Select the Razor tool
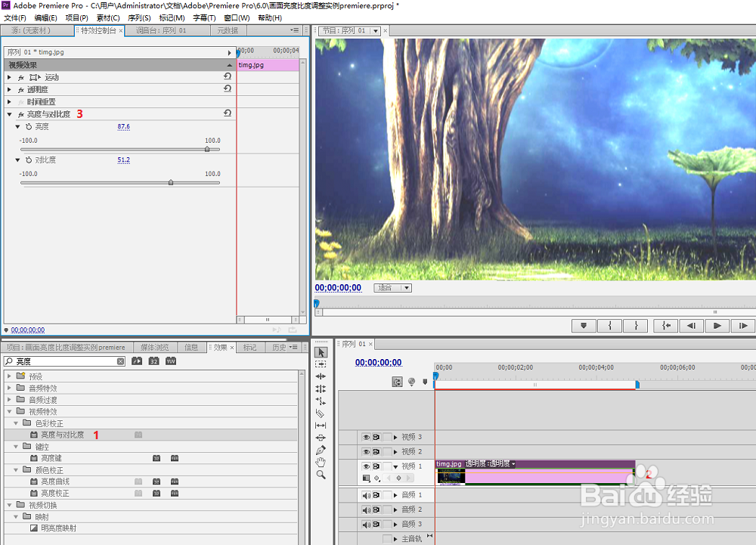The image size is (756, 545). click(x=321, y=413)
